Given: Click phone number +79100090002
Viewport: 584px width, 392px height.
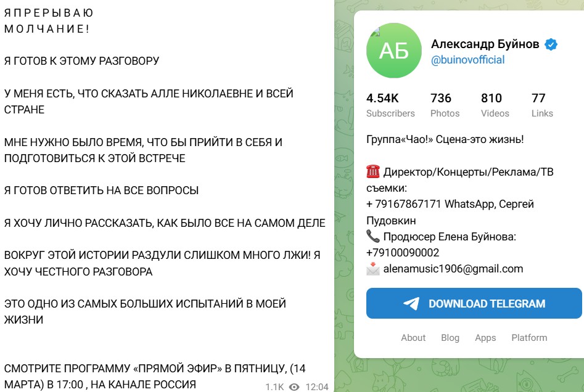Looking at the screenshot, I should 403,253.
